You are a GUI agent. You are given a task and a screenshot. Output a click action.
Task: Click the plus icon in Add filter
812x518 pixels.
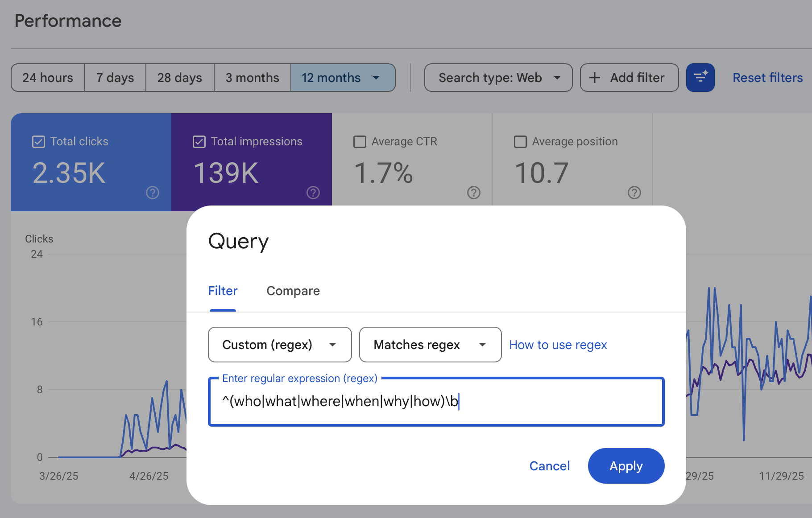click(595, 78)
